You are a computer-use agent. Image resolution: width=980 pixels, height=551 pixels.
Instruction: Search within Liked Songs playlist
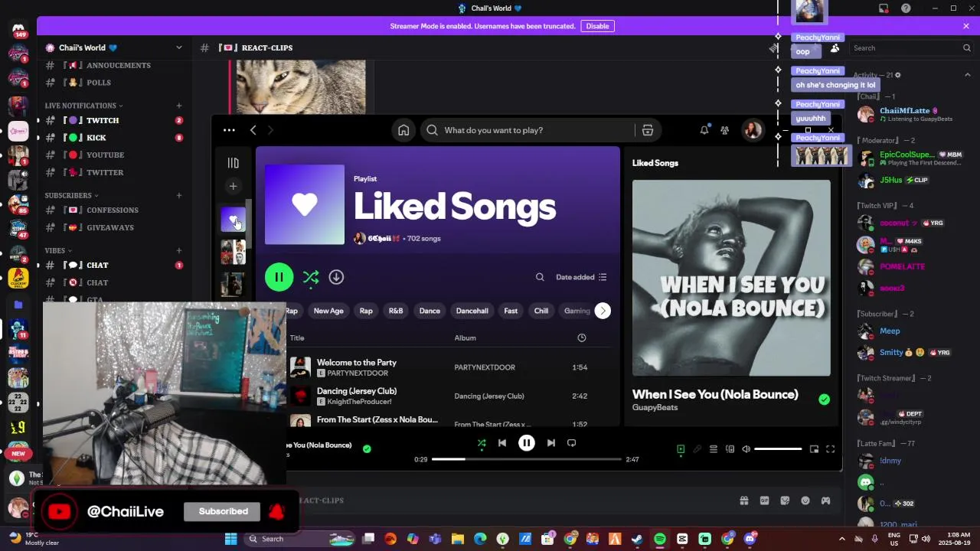click(540, 277)
